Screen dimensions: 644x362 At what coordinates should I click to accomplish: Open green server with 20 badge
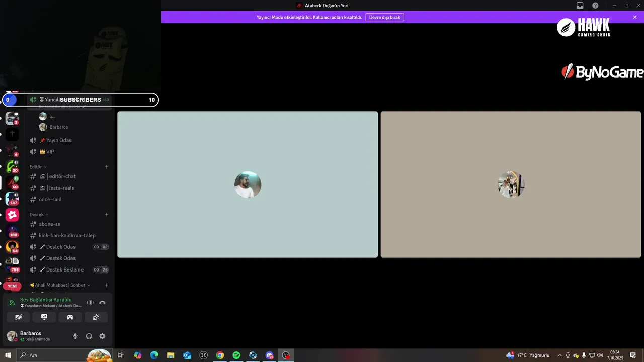tap(12, 166)
